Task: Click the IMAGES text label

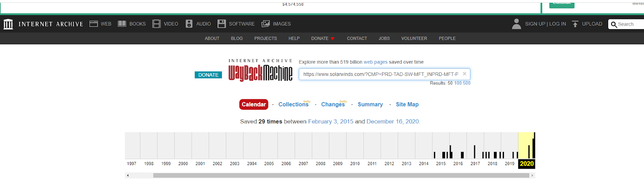Action: pyautogui.click(x=282, y=24)
